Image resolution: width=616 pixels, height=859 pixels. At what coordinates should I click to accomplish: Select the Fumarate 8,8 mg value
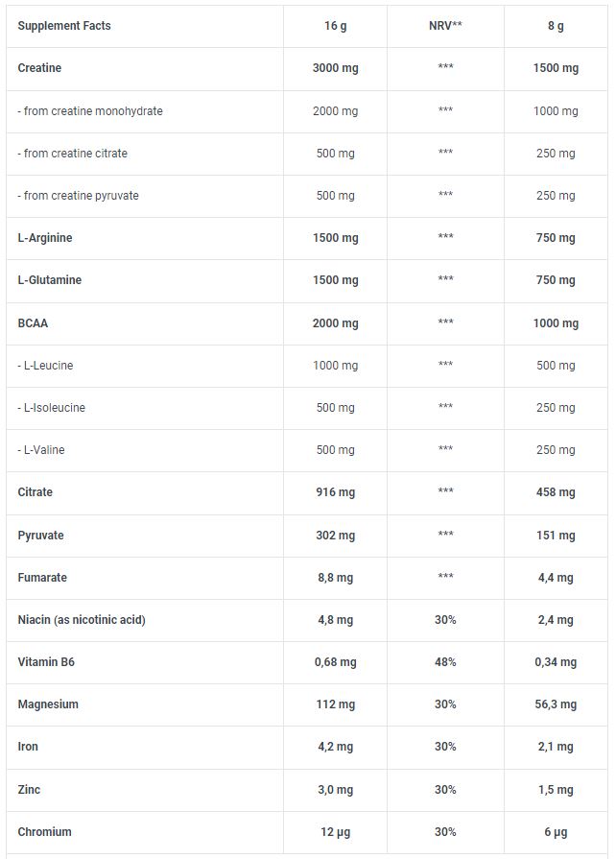(335, 578)
